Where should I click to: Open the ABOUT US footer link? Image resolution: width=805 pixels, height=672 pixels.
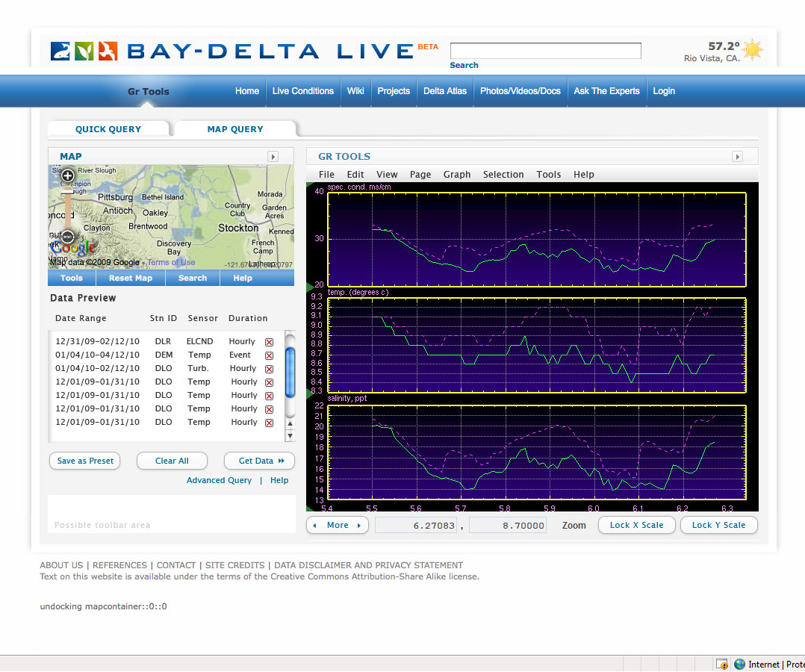coord(61,565)
